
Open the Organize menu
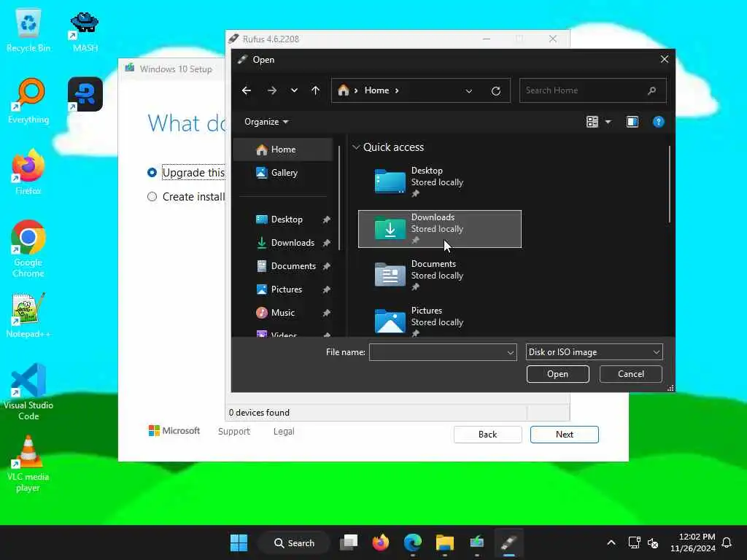pos(266,122)
